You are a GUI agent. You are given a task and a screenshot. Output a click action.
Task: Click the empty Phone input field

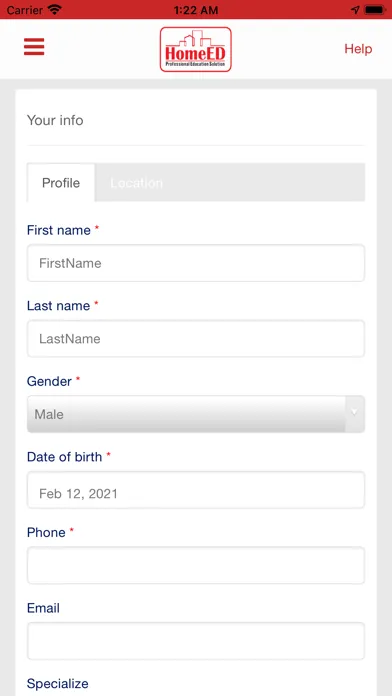pos(196,566)
